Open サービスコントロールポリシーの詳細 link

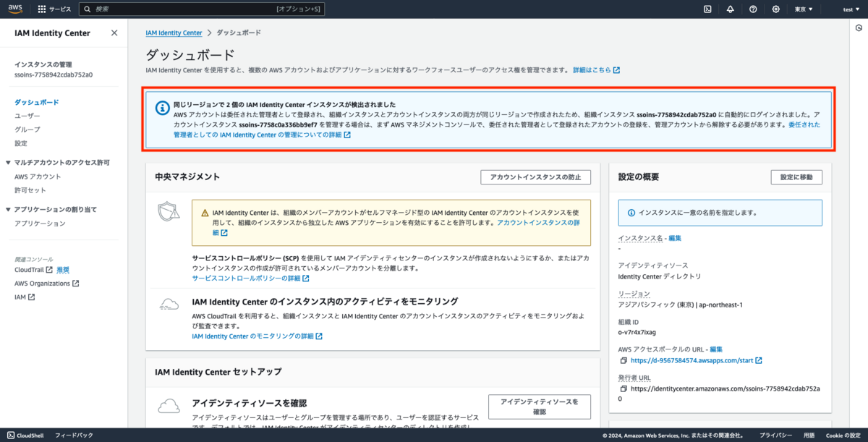point(250,279)
